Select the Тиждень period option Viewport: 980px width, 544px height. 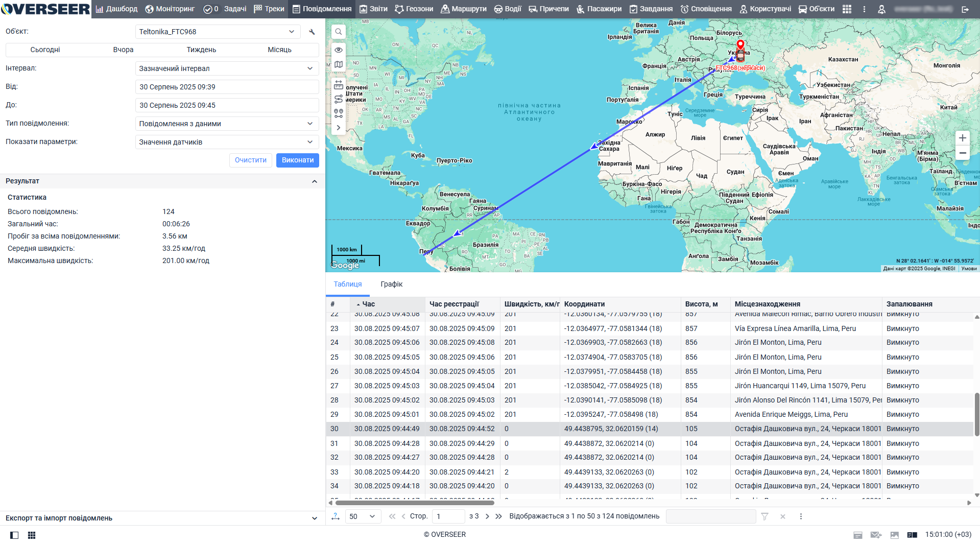[201, 50]
